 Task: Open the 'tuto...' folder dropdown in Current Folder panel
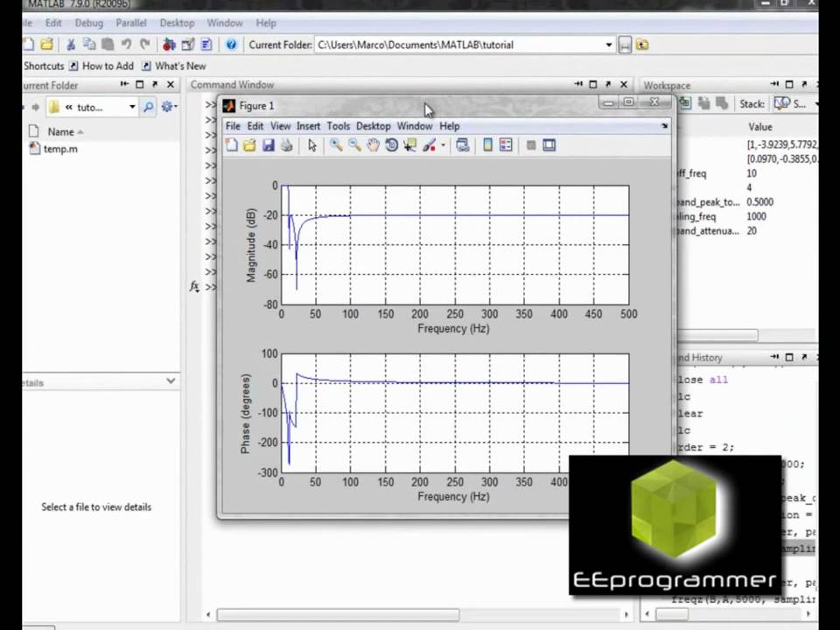pyautogui.click(x=132, y=107)
